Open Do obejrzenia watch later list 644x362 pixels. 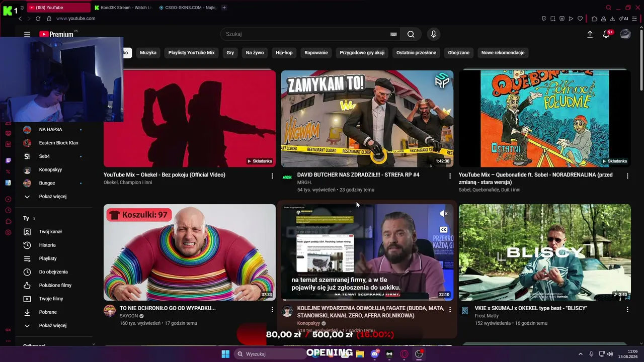pos(54,272)
